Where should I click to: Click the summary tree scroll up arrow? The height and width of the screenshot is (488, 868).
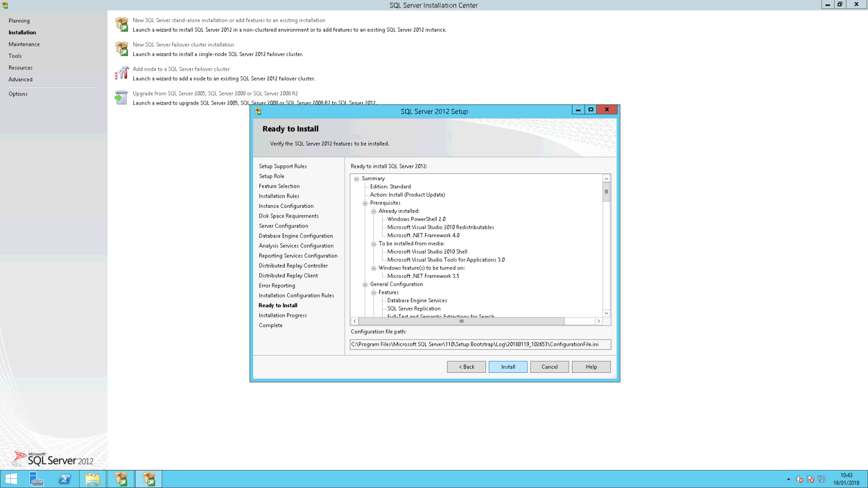(x=606, y=178)
